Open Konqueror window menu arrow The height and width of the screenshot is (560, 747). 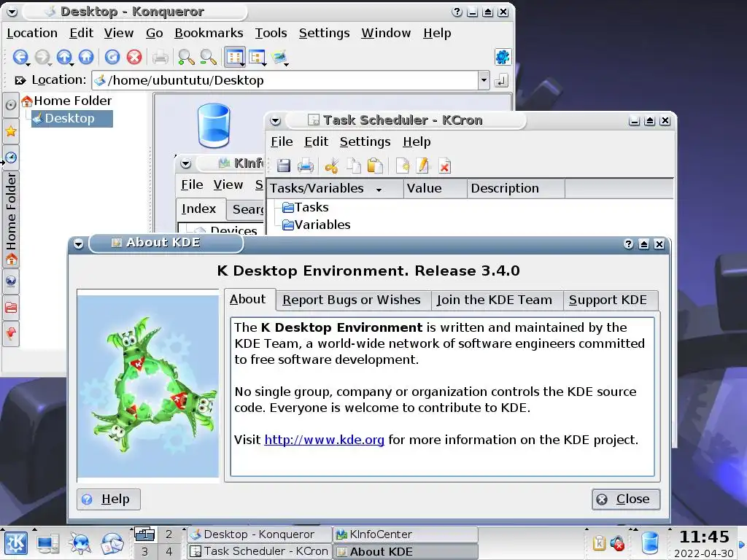point(12,12)
